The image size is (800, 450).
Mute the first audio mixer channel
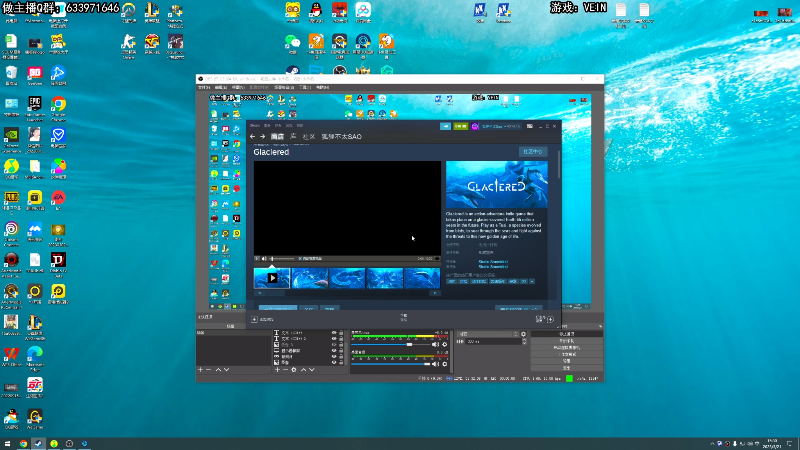[x=435, y=344]
